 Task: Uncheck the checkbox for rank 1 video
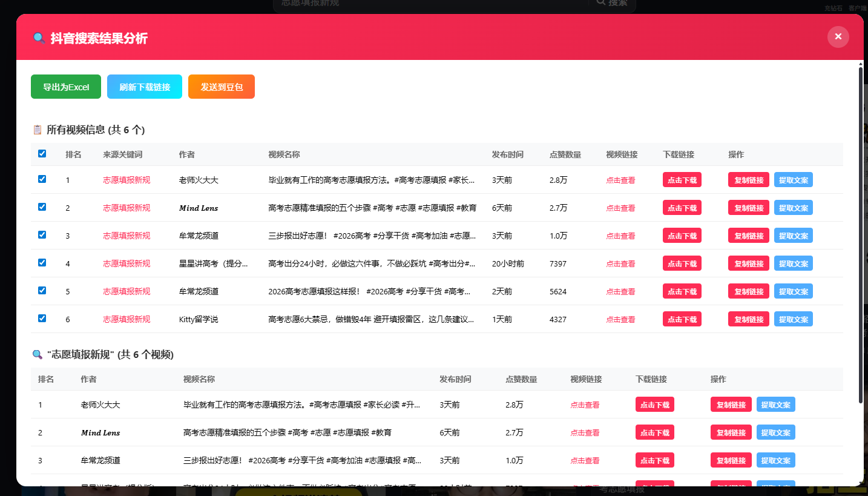coord(42,179)
